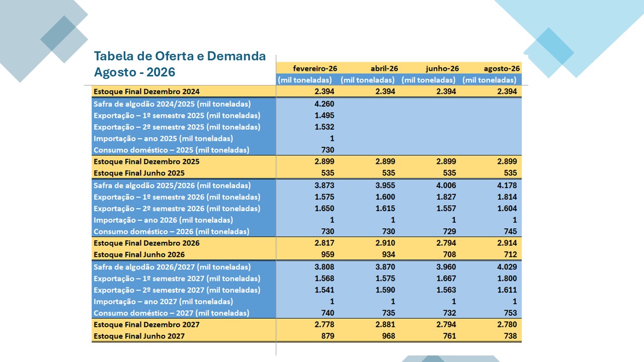Click value 1.650 in Exportação 2º semestre 2026
This screenshot has height=362, width=644.
pos(325,209)
